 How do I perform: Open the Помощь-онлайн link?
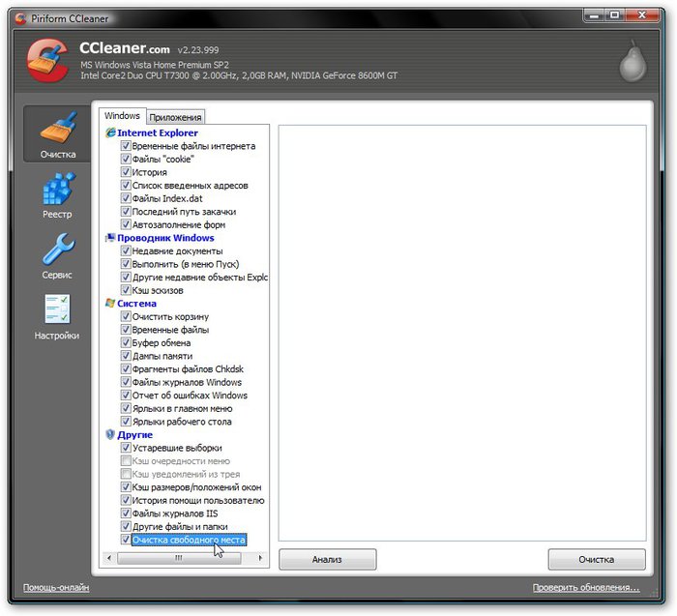coord(56,588)
